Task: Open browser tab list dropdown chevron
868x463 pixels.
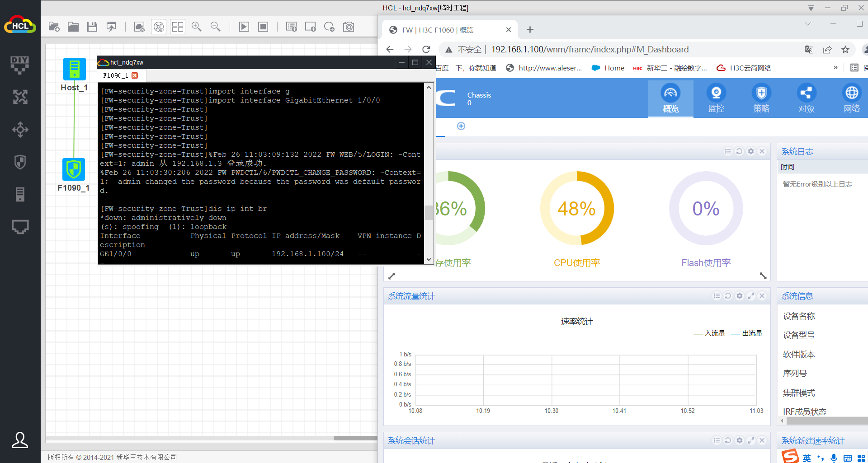Action: pos(808,24)
